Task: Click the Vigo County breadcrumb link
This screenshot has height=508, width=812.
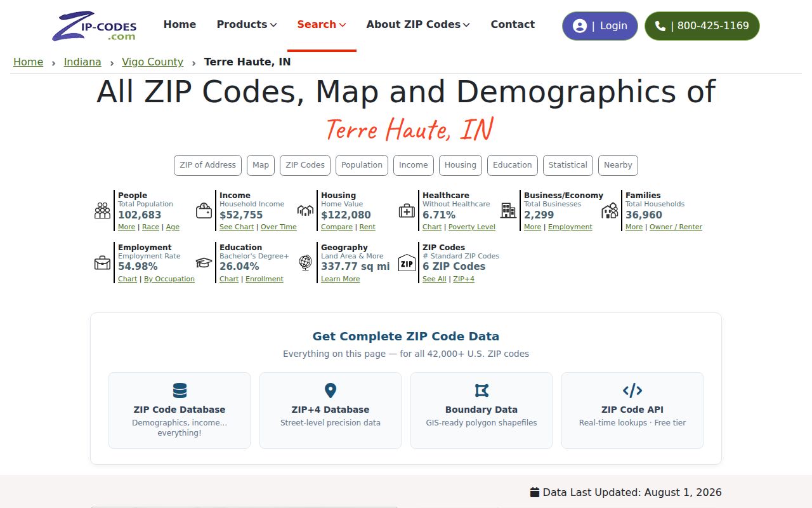Action: [152, 62]
